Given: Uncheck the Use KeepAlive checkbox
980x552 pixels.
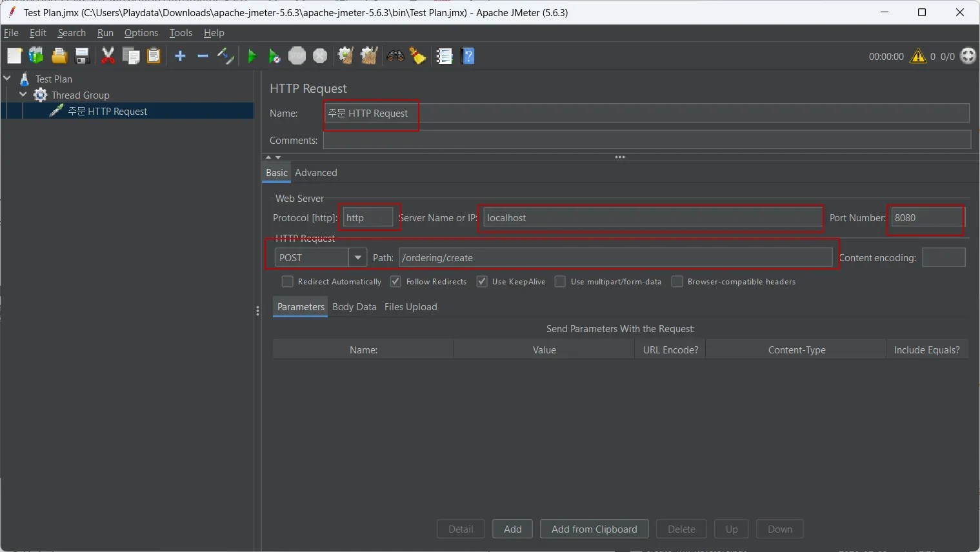Looking at the screenshot, I should [x=482, y=282].
